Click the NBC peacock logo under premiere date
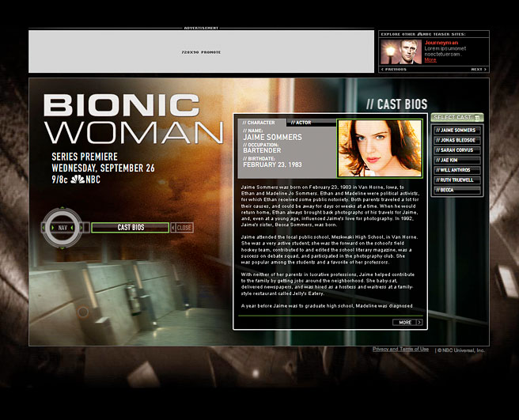This screenshot has height=420, width=519. click(x=78, y=180)
